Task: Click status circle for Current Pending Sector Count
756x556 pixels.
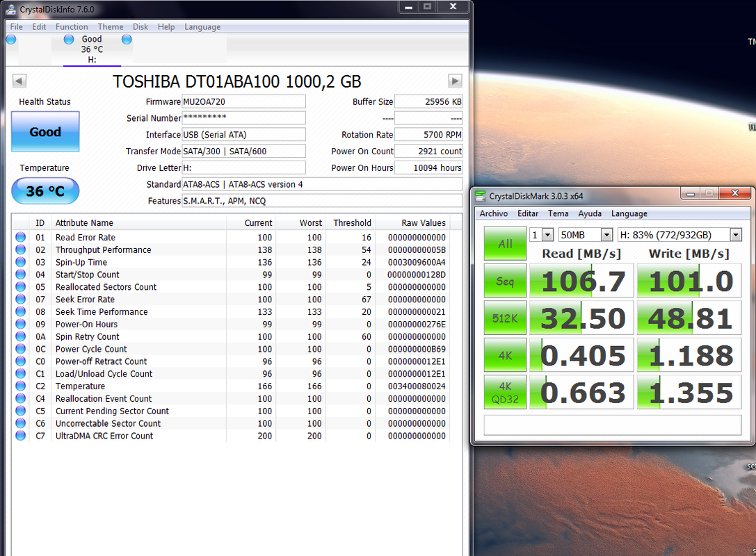Action: pos(21,411)
